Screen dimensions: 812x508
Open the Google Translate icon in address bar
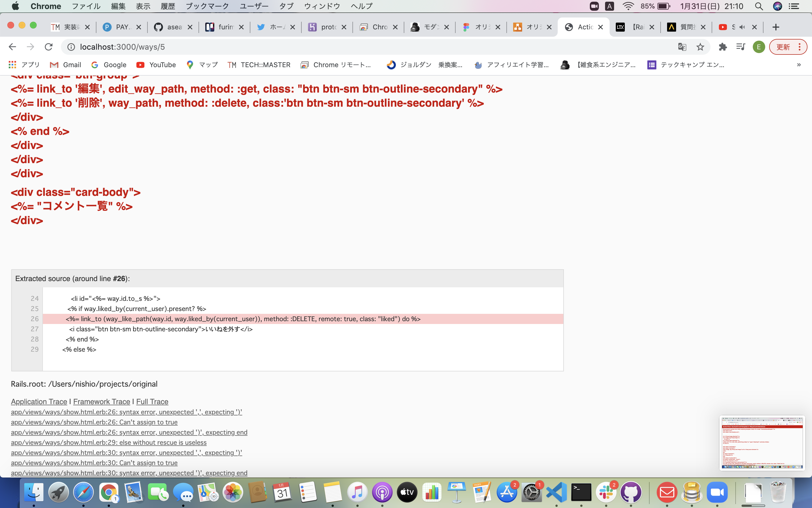tap(682, 47)
